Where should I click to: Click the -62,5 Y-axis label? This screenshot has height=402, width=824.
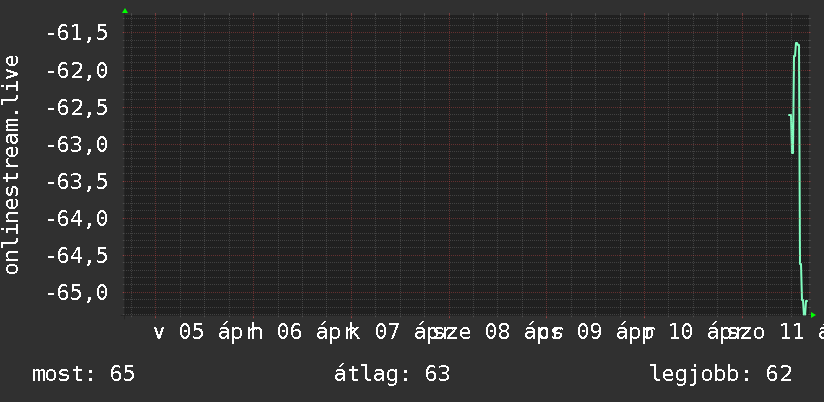[76, 107]
